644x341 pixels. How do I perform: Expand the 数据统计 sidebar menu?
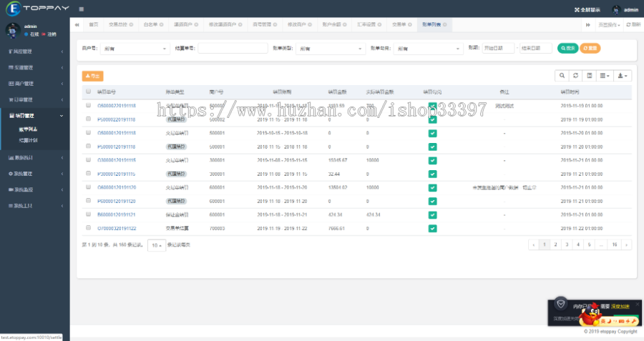[34, 157]
